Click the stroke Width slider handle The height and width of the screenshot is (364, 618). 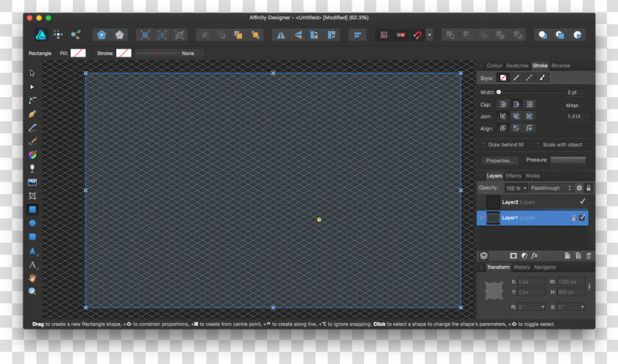[499, 92]
